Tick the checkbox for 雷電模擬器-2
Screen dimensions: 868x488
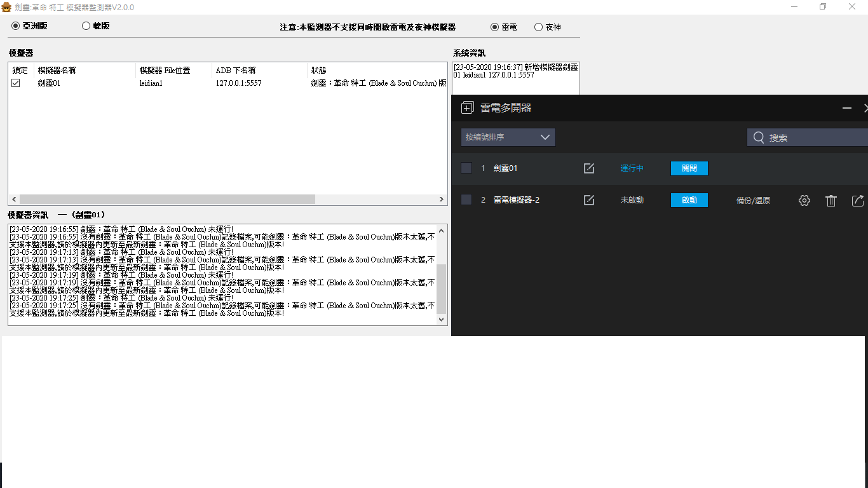466,200
